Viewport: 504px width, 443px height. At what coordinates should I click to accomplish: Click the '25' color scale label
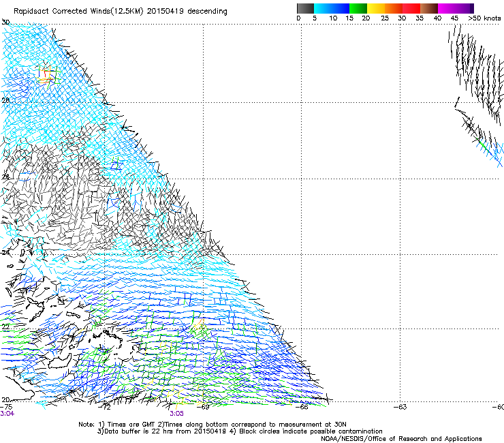[385, 18]
